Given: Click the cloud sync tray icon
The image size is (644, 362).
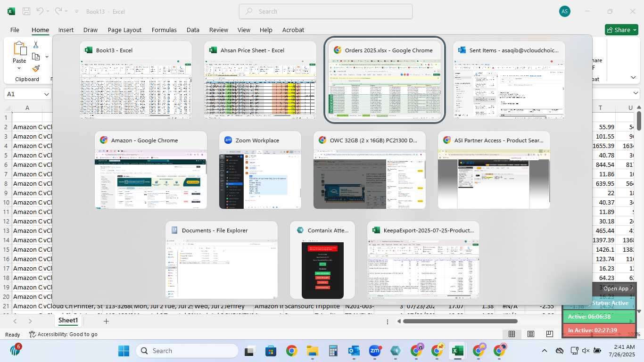Looking at the screenshot, I should tap(560, 351).
